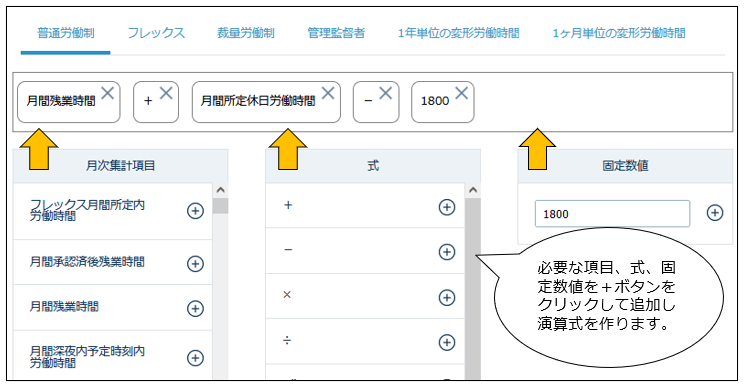Image resolution: width=745 pixels, height=388 pixels.
Task: Switch to 1ヶ月単位の変形労働時間 tab
Action: click(619, 33)
